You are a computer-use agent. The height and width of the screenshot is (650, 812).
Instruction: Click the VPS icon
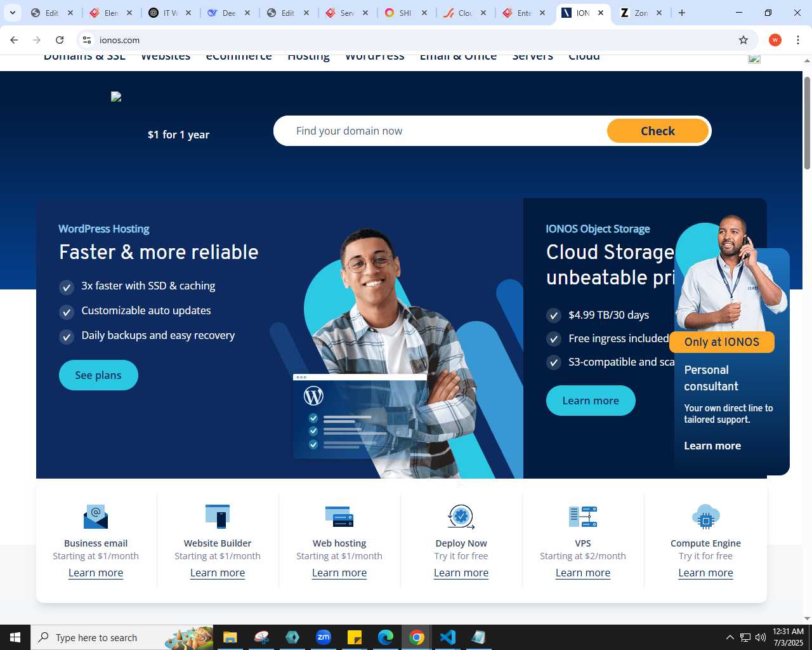(x=583, y=517)
